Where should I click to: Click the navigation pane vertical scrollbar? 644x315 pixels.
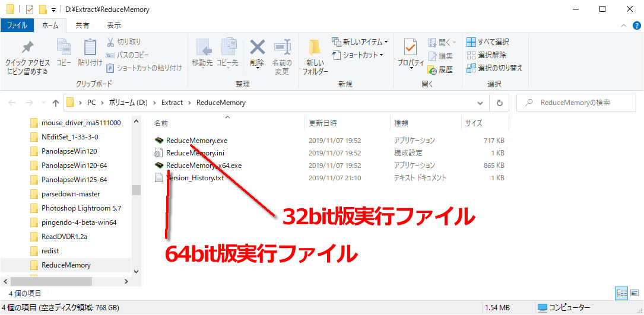pos(137,190)
